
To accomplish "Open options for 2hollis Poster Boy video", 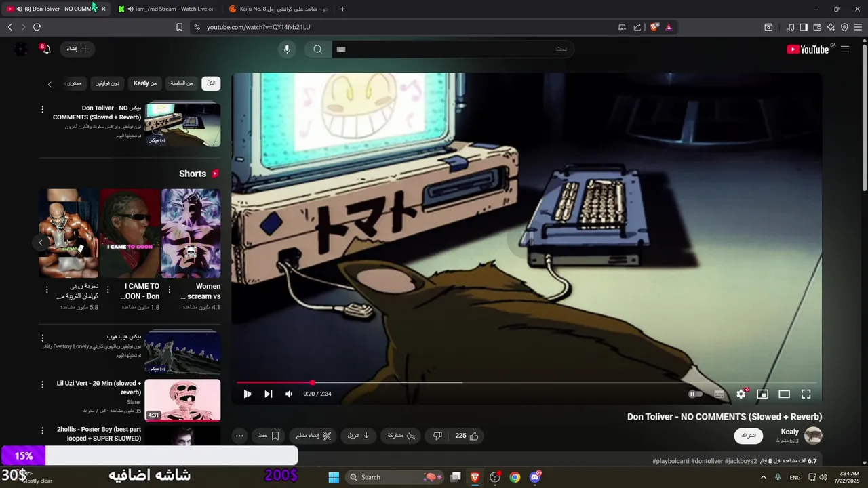I will click(x=42, y=431).
